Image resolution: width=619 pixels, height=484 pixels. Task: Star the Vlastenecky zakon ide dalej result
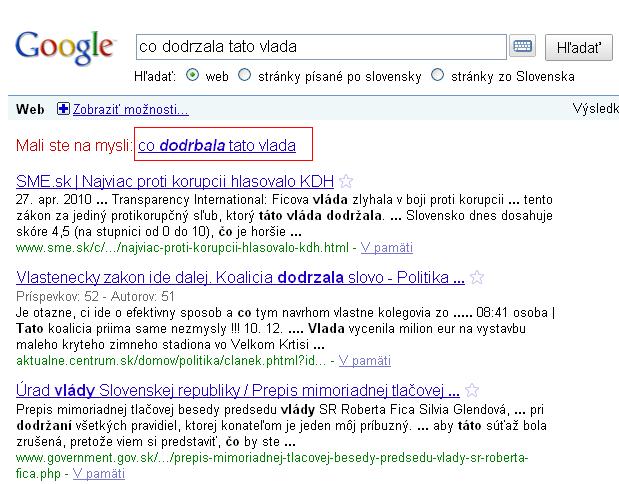477,278
